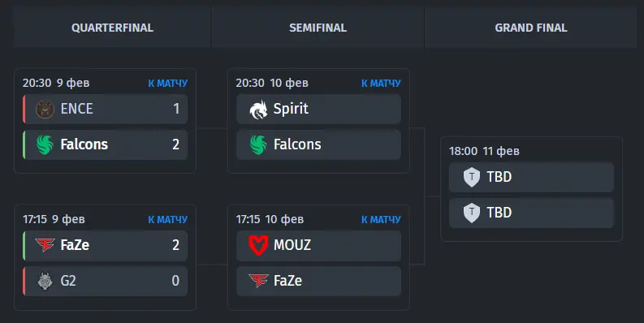Click the bottom TBD shield icon

472,213
